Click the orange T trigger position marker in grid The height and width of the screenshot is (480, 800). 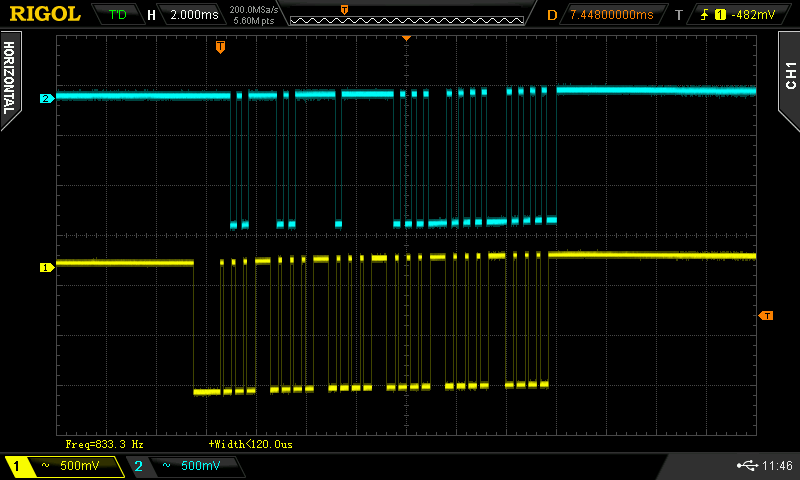[x=220, y=47]
